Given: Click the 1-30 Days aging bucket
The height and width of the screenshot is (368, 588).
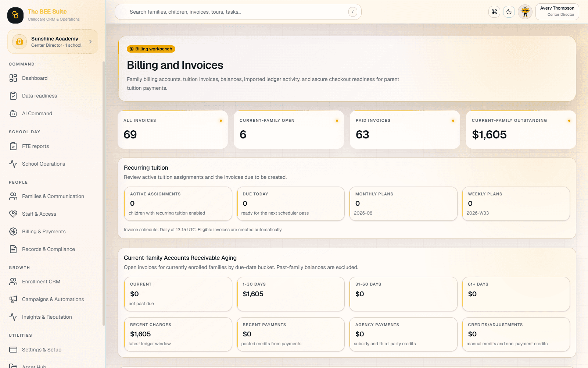Looking at the screenshot, I should pyautogui.click(x=291, y=294).
